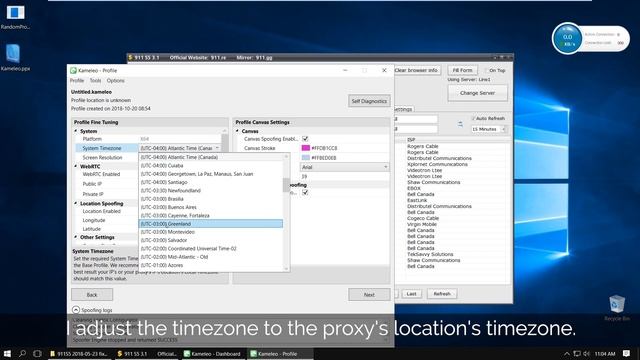Select (UTC-03:00) Buenos Aires timezone
Screen dimensions: 640x360
tap(211, 207)
